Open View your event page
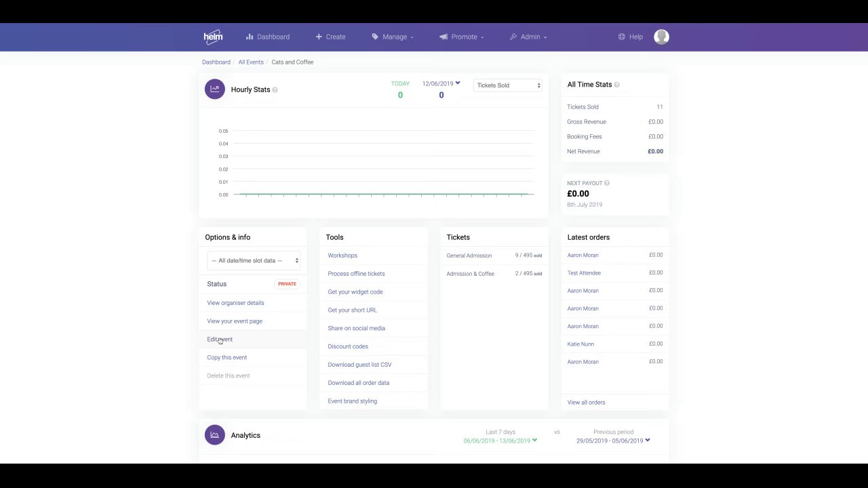 (x=235, y=321)
